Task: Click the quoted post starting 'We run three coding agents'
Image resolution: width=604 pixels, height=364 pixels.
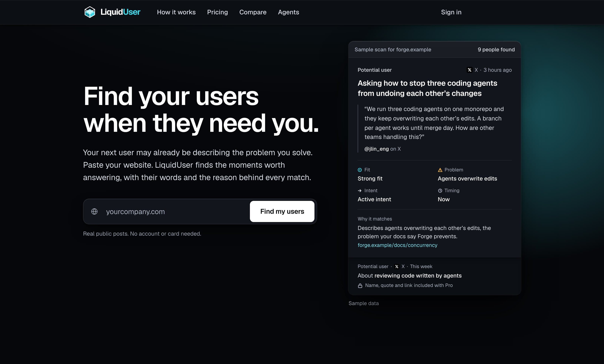Action: pyautogui.click(x=434, y=123)
